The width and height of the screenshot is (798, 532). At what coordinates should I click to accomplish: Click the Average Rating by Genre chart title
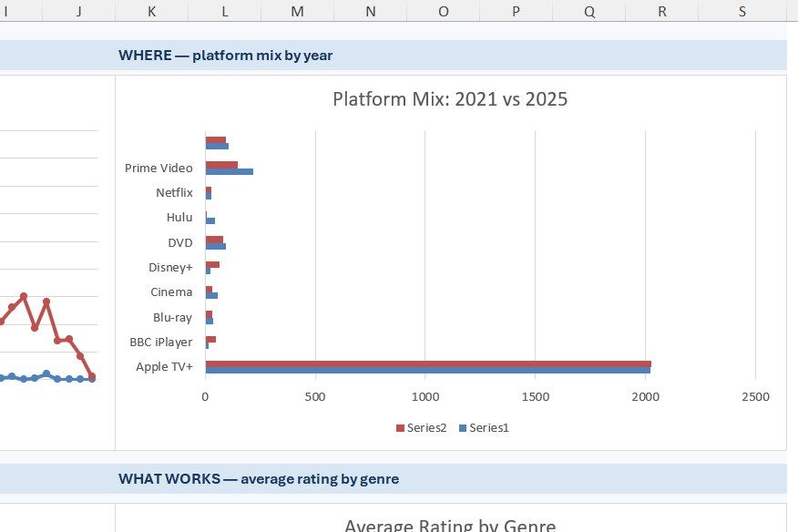[450, 525]
